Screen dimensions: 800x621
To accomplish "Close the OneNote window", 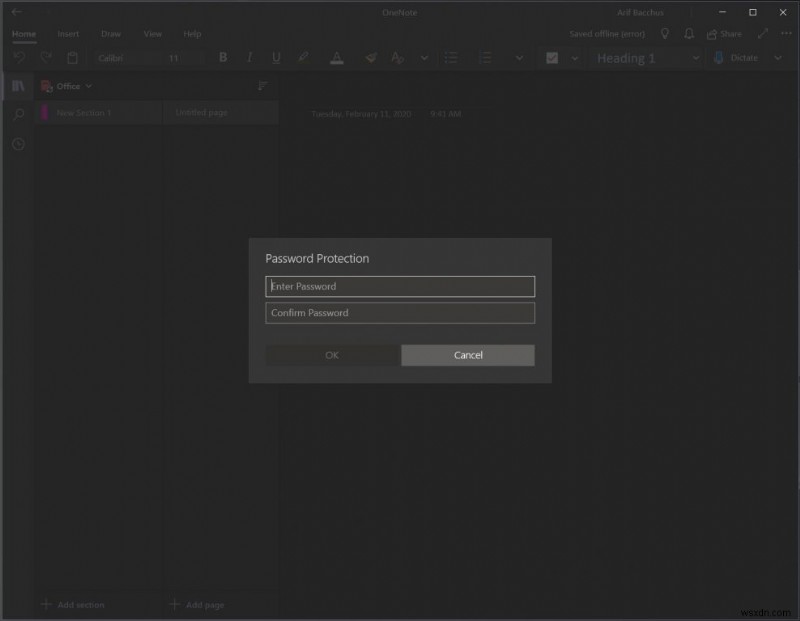I will [x=783, y=12].
